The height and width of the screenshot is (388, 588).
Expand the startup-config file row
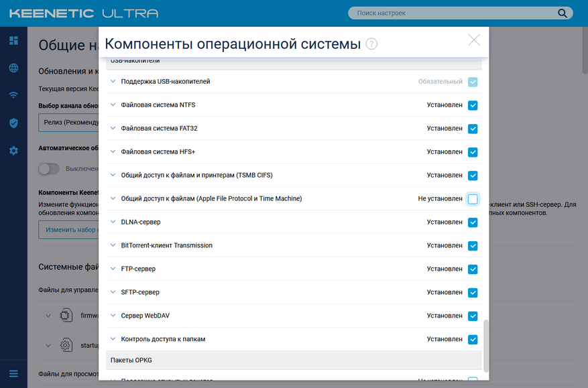48,345
